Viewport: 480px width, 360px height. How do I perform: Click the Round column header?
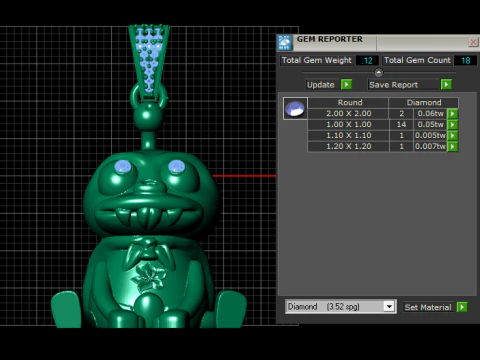tap(348, 103)
